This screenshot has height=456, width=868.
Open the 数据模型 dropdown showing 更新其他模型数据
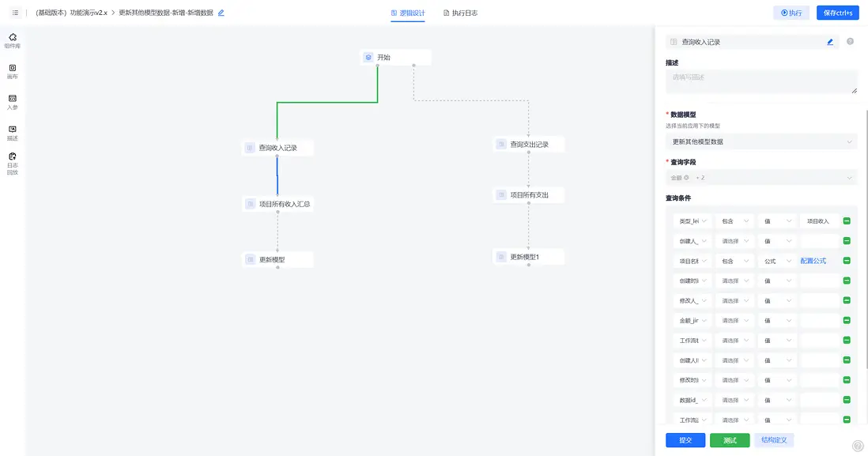coord(761,142)
